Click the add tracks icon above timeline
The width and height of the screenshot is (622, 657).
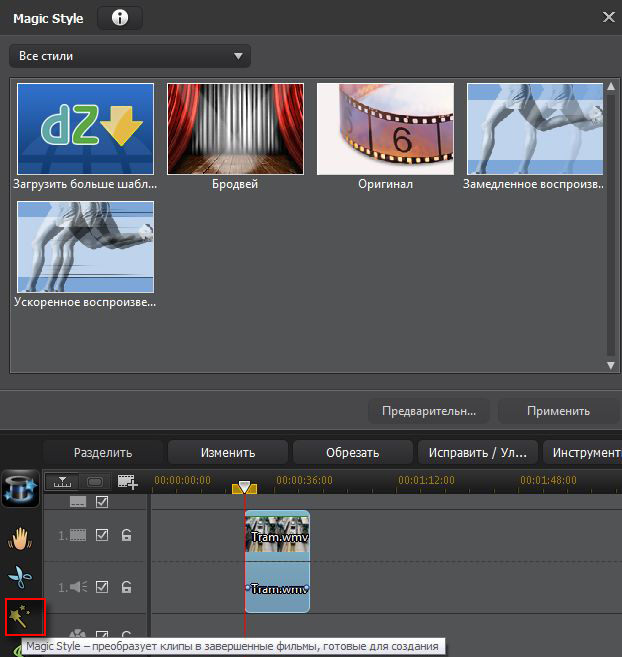pos(127,482)
